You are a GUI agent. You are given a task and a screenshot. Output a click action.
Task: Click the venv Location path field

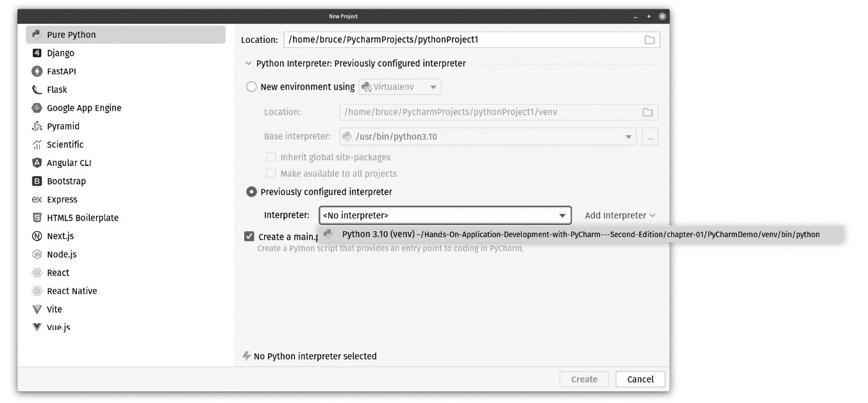[499, 112]
